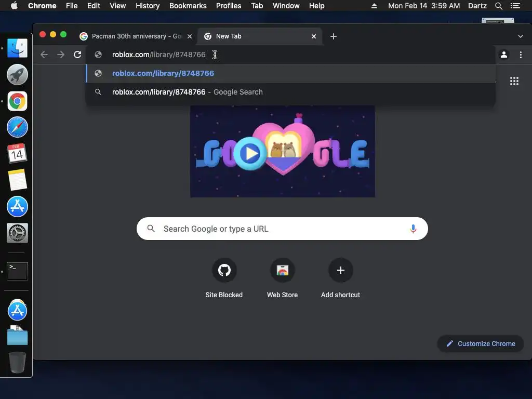Open Chrome from the Dock
The image size is (532, 399).
point(17,101)
